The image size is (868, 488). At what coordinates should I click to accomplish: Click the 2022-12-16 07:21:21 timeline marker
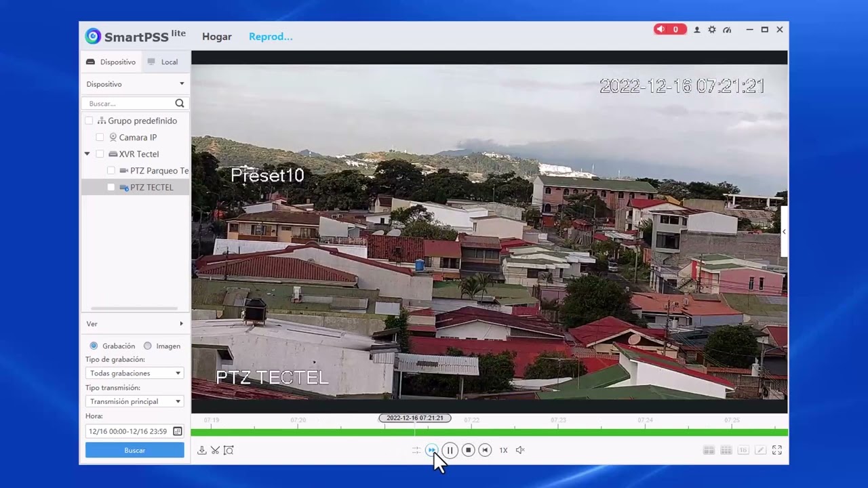coord(414,418)
